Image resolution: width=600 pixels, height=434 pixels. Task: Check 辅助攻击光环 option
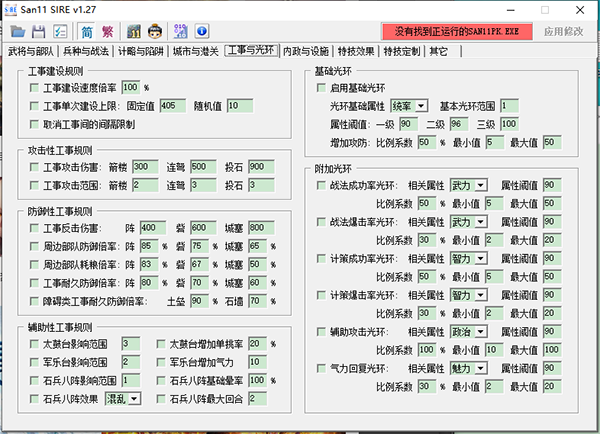pos(321,332)
